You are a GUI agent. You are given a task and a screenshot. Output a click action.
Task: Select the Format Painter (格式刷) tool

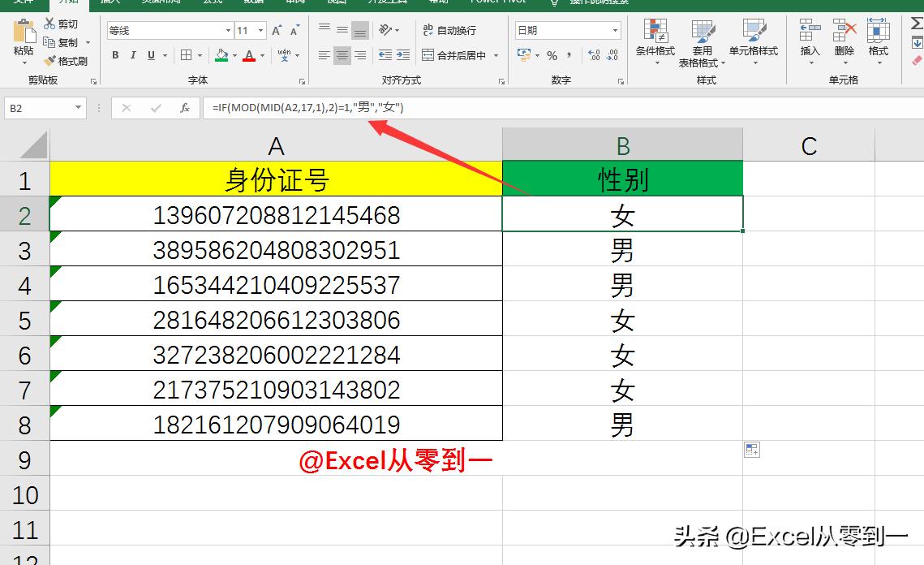[x=69, y=61]
